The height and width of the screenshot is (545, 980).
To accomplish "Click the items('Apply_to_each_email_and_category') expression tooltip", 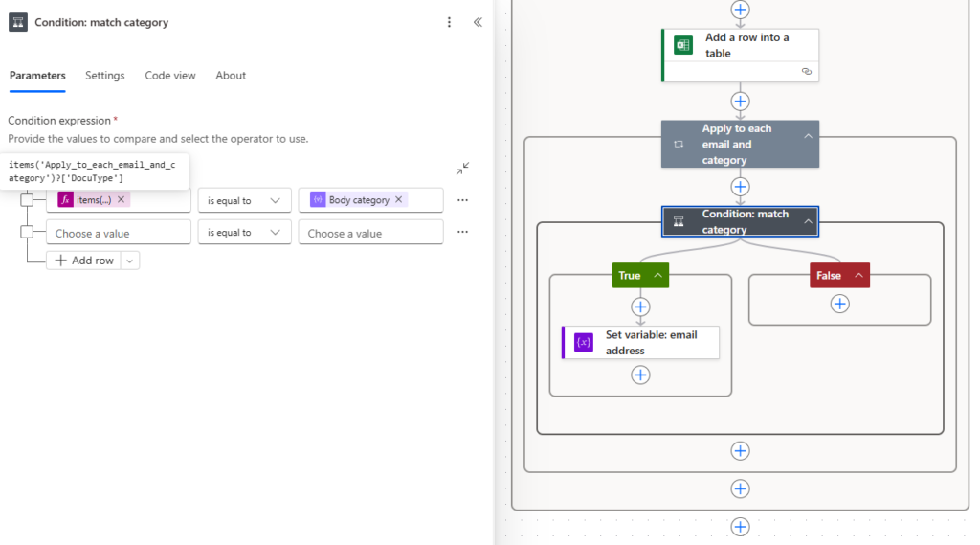I will (94, 171).
